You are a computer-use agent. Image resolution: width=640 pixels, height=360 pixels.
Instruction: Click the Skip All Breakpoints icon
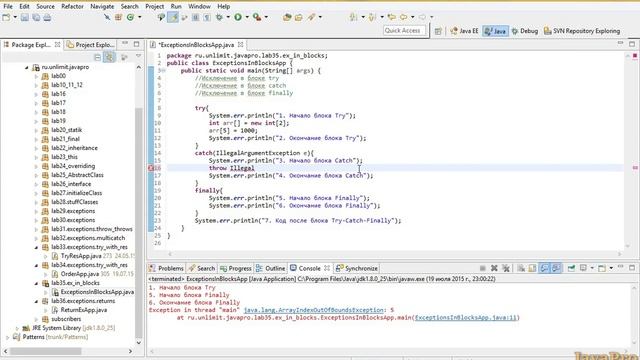(107, 17)
